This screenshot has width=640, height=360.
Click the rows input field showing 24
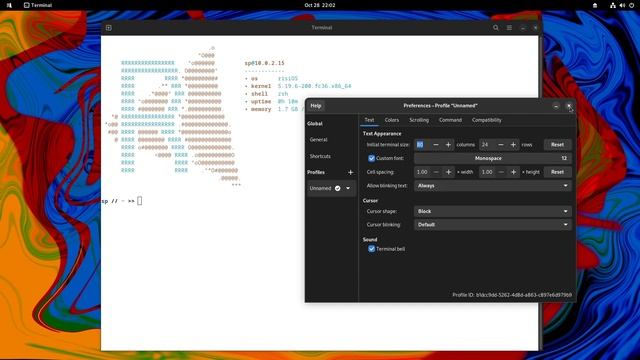[487, 144]
